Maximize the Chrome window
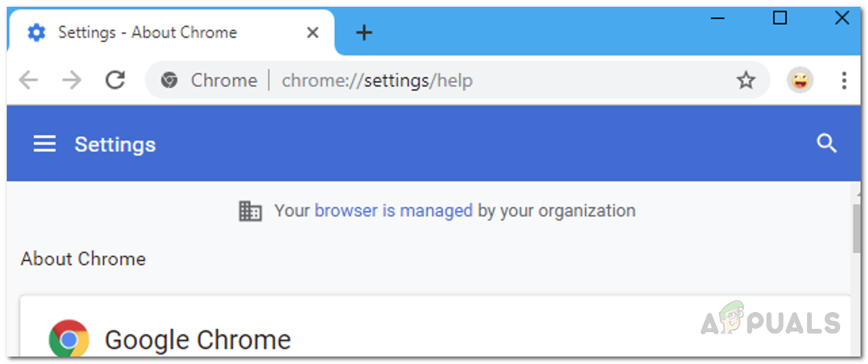This screenshot has height=364, width=868. point(780,18)
